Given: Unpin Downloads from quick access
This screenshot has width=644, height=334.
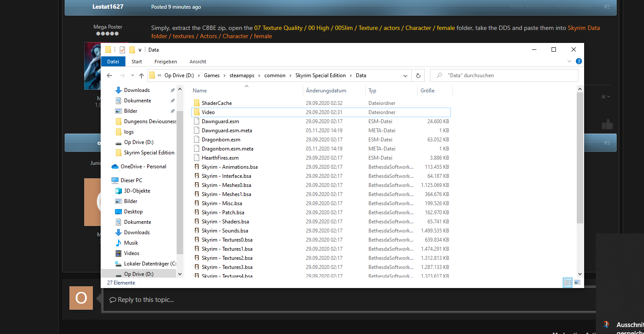Looking at the screenshot, I should (x=172, y=90).
